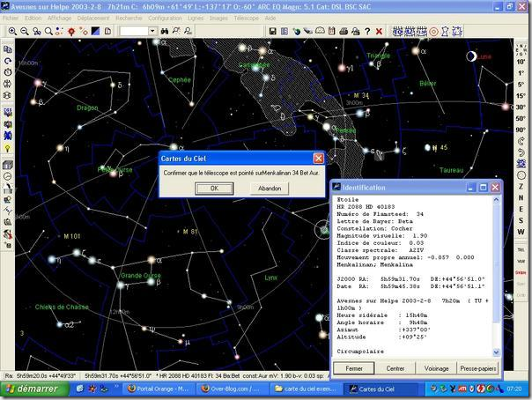The height and width of the screenshot is (400, 532).
Task: Zoom in with the magnifier plus icon
Action: [x=12, y=31]
